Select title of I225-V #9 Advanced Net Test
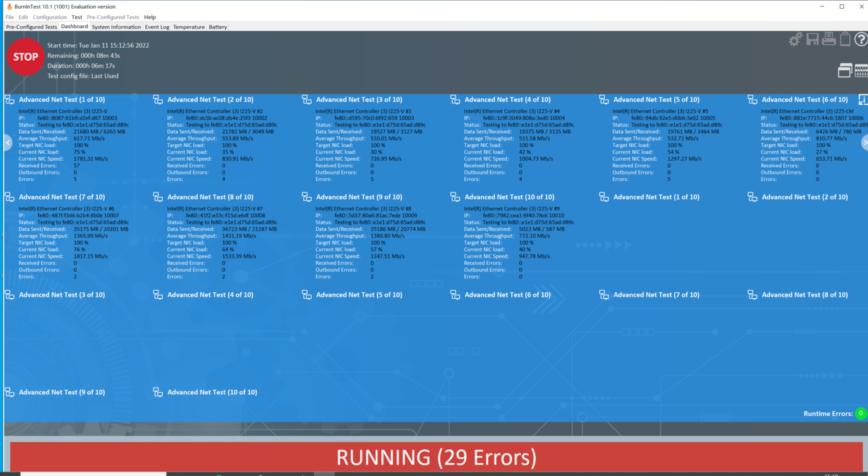Viewport: 868px width, 476px height. (509, 197)
